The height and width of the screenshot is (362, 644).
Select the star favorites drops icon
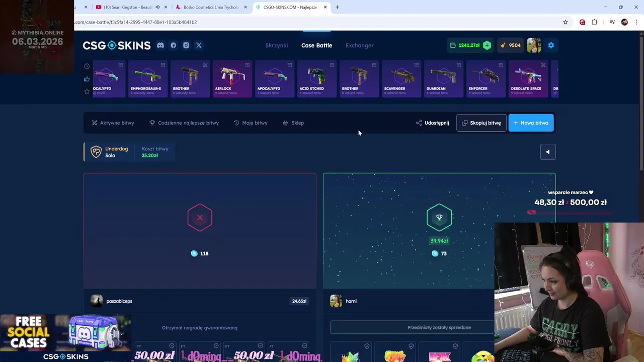(x=87, y=91)
